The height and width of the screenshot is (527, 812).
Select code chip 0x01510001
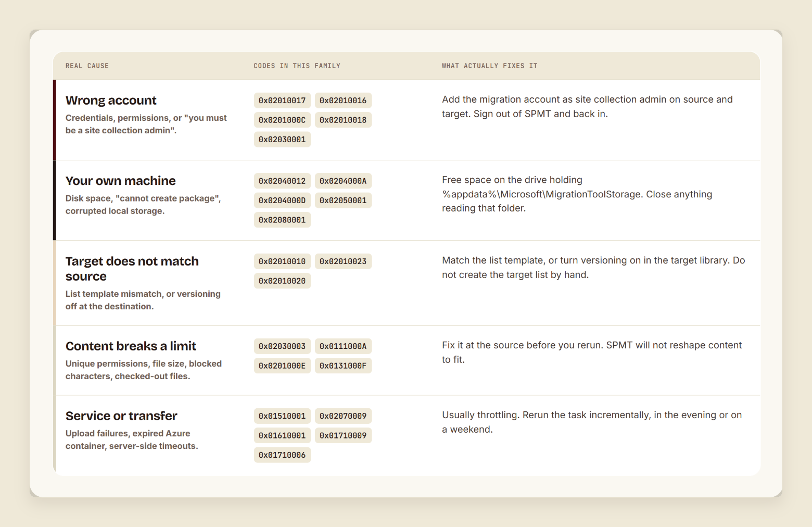click(x=282, y=416)
